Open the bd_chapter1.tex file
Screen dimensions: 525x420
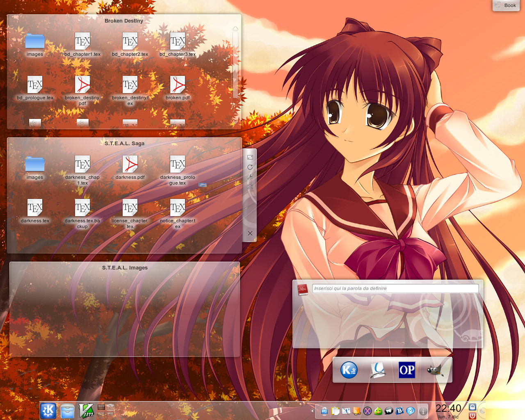coord(82,42)
